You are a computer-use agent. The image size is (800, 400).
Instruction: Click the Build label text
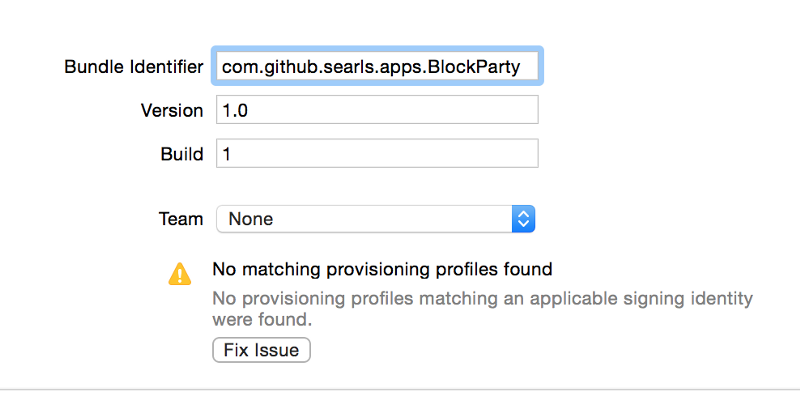tap(182, 154)
